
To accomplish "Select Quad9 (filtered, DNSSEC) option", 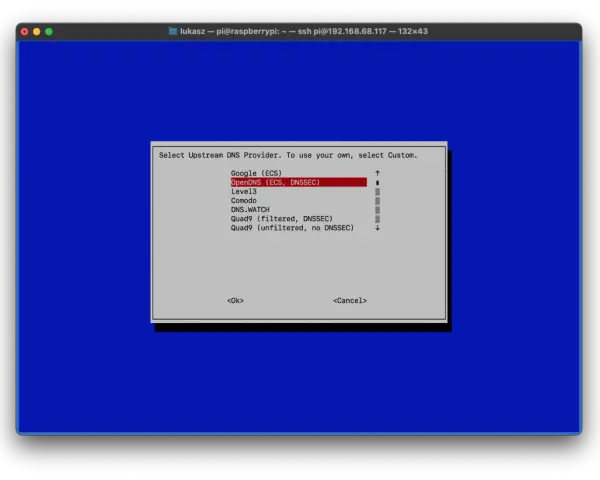I will (x=282, y=219).
